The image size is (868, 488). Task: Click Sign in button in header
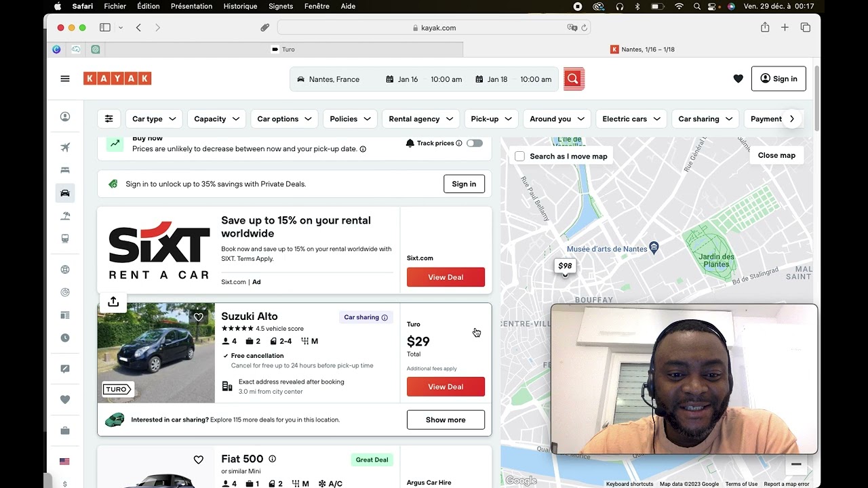pyautogui.click(x=778, y=79)
